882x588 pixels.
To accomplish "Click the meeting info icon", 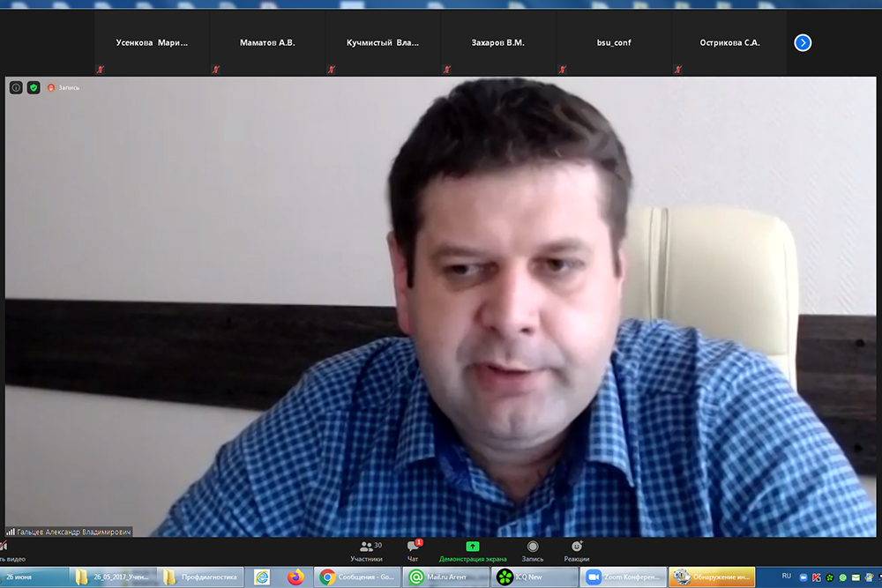I will (16, 87).
